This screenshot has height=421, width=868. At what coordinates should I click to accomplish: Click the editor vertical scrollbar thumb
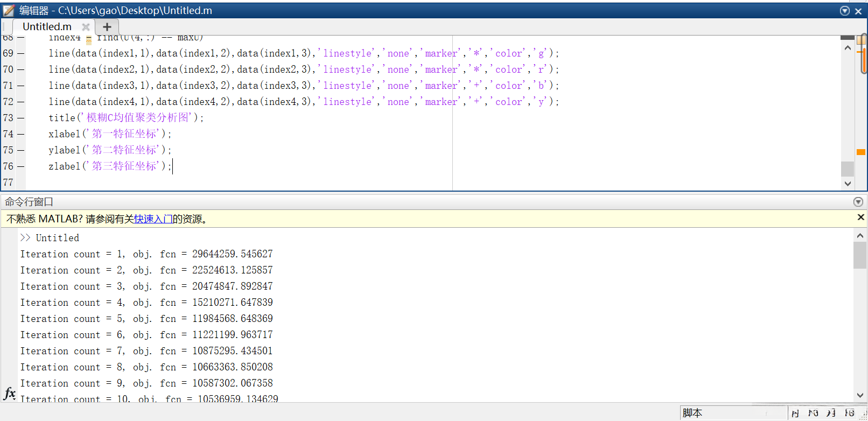click(x=848, y=169)
